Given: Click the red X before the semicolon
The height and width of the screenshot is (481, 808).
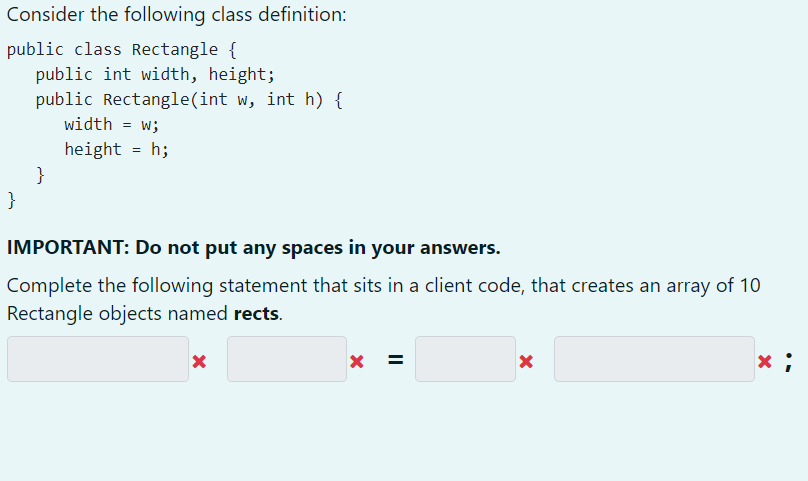Looking at the screenshot, I should [x=765, y=361].
